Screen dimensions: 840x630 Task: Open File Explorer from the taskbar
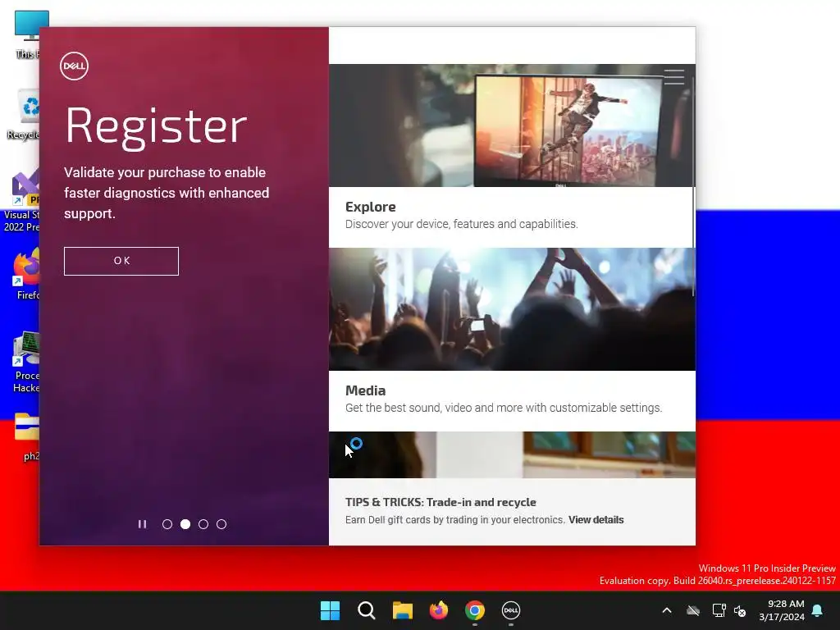(x=402, y=610)
